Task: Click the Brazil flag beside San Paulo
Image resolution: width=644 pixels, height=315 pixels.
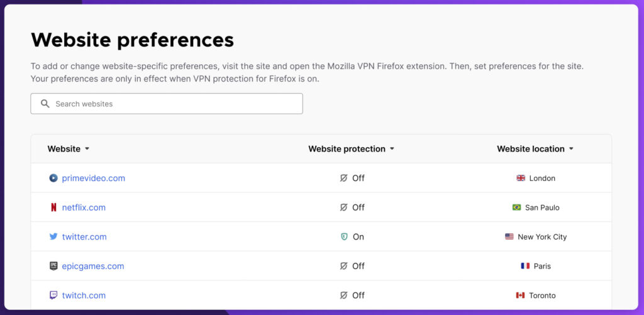Action: [x=517, y=207]
